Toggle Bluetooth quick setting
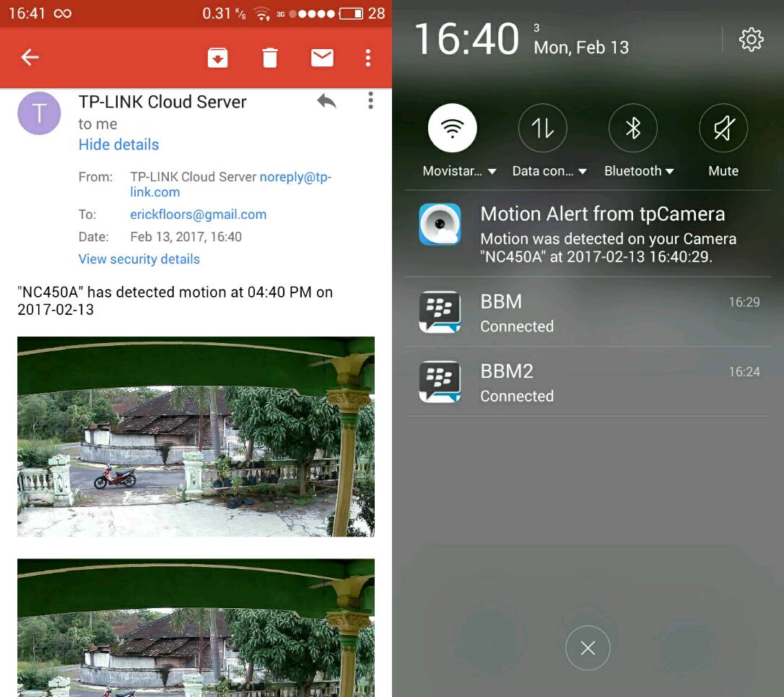The height and width of the screenshot is (697, 784). pos(633,128)
